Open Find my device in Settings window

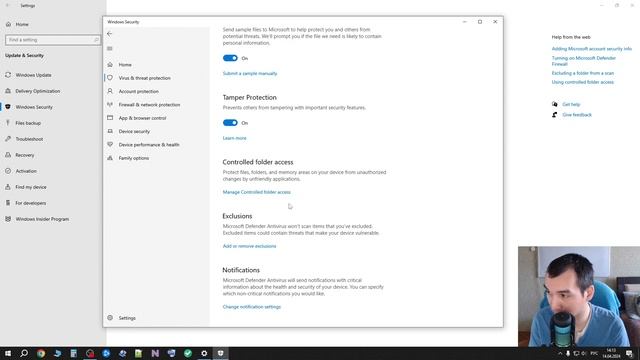31,187
